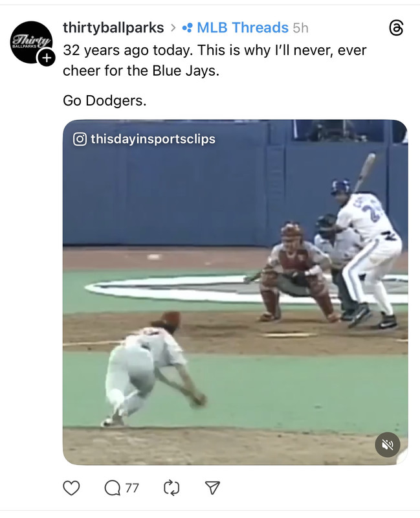Open the Thirty Ballparks profile avatar
This screenshot has width=420, height=518.
[31, 42]
